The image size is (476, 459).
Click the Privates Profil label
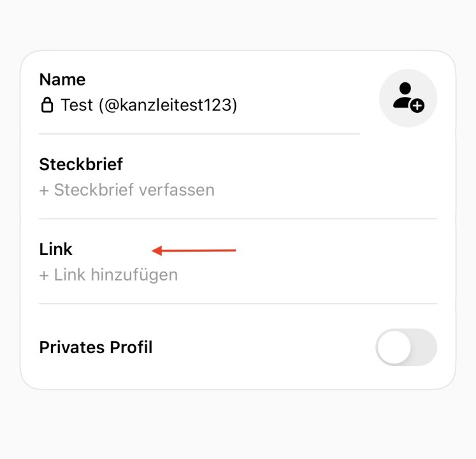[x=96, y=347]
